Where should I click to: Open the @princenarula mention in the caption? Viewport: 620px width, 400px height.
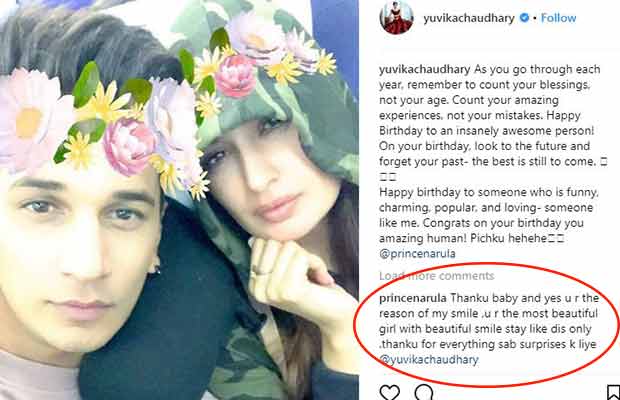tap(417, 253)
